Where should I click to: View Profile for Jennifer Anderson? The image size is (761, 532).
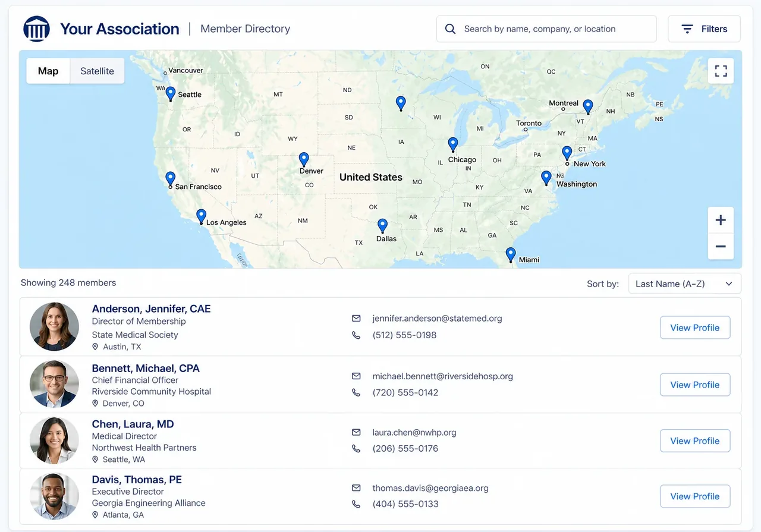click(695, 328)
